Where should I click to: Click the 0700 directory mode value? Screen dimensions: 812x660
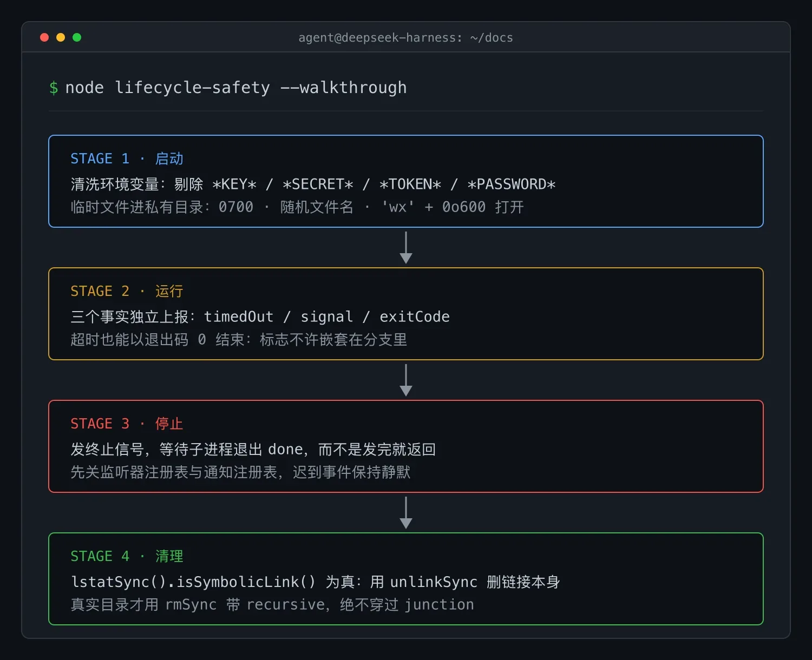236,207
